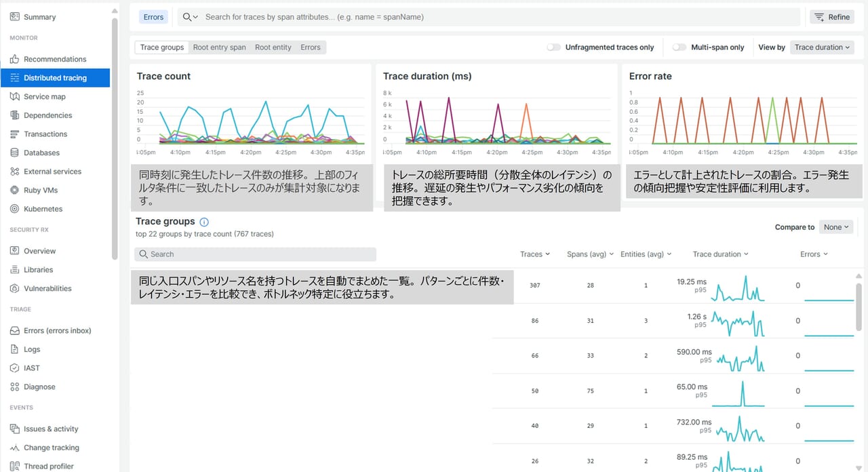This screenshot has height=472, width=868.
Task: Open Databases from the sidebar icon
Action: pos(15,153)
